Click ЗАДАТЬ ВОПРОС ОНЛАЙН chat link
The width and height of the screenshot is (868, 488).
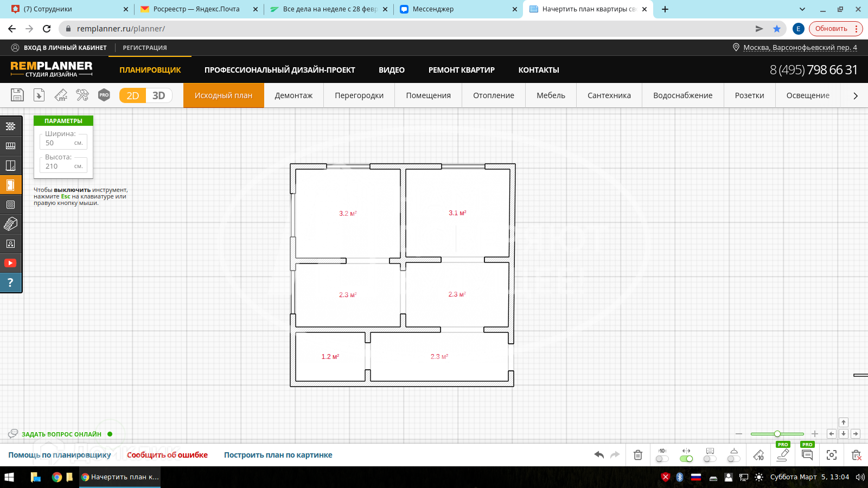point(61,434)
